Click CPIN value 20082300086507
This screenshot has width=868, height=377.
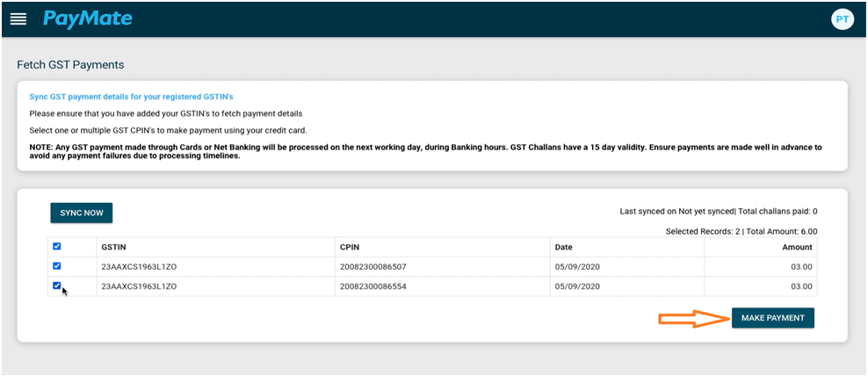coord(373,267)
